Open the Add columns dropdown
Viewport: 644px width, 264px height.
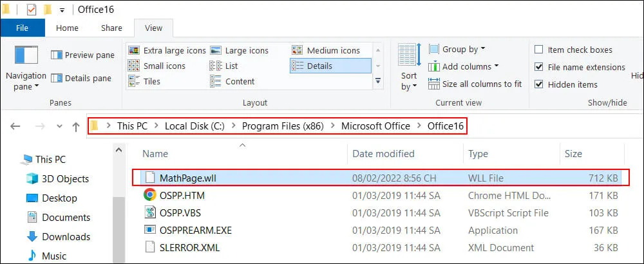(463, 66)
